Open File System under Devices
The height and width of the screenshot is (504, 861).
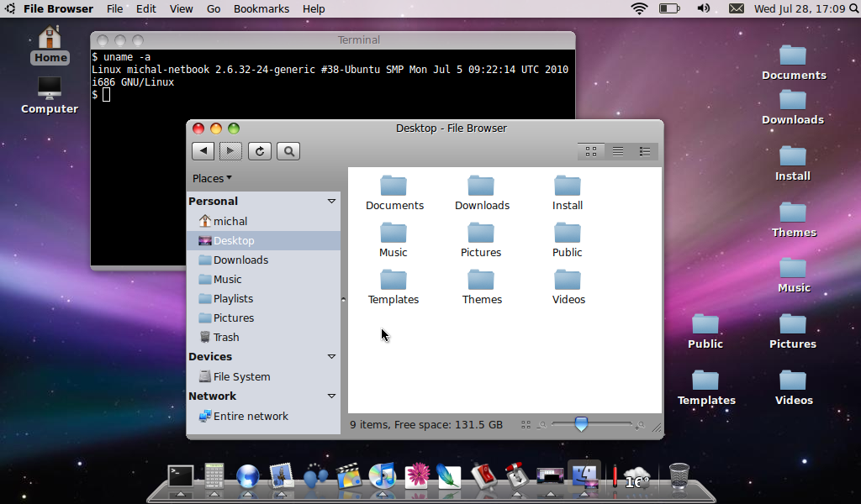click(263, 377)
